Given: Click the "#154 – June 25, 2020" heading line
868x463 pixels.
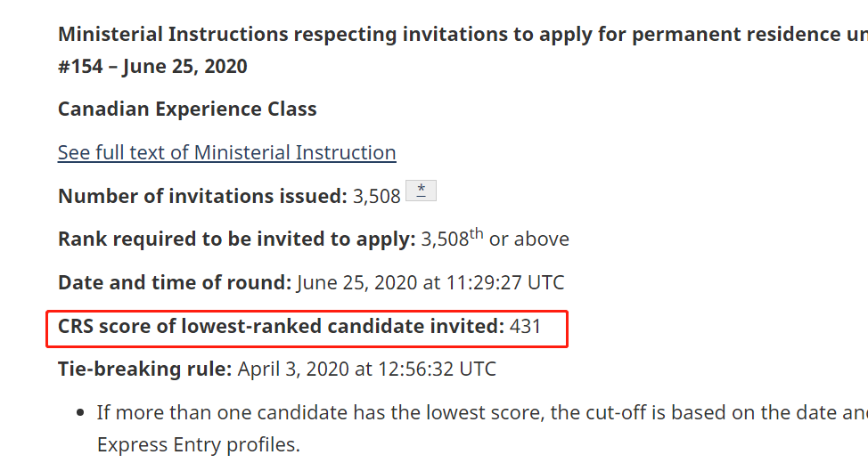Looking at the screenshot, I should click(x=152, y=67).
